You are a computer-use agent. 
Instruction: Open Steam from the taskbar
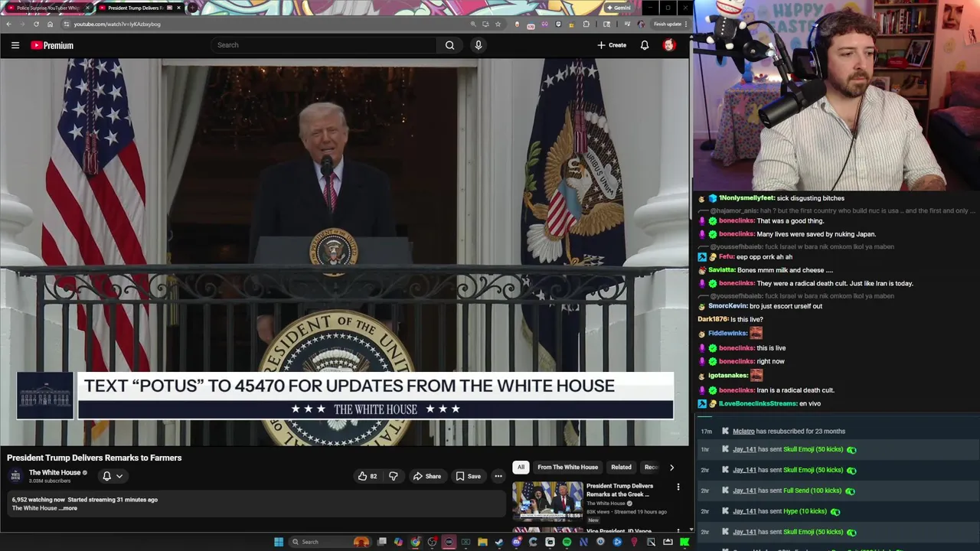499,542
